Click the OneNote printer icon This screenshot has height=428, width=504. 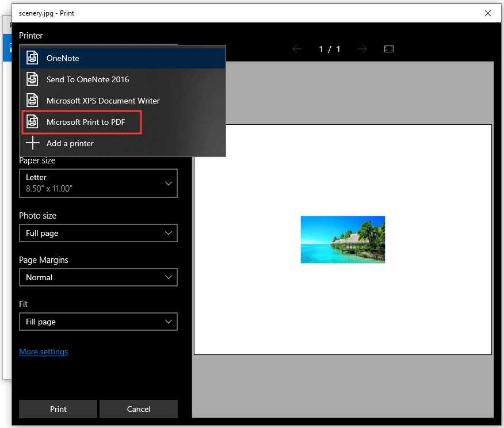tap(32, 58)
